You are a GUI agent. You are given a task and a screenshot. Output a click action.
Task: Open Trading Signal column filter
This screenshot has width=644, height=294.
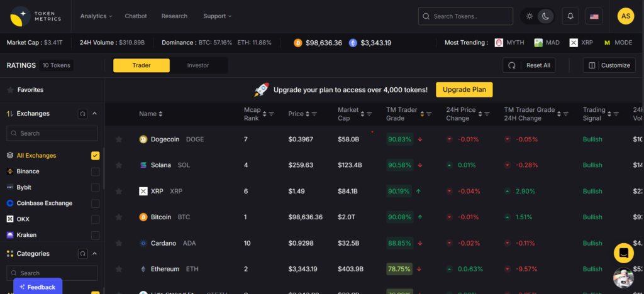(618, 114)
